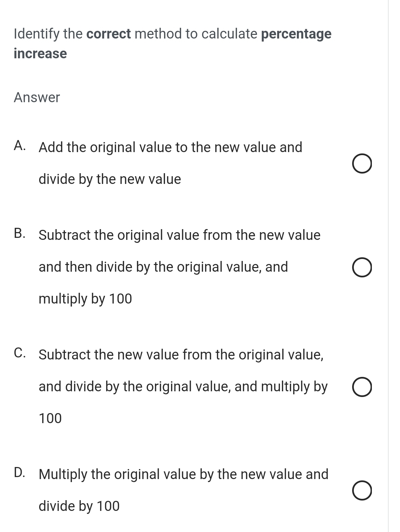Mark option C's radio button
This screenshot has width=400, height=532.
click(x=362, y=388)
